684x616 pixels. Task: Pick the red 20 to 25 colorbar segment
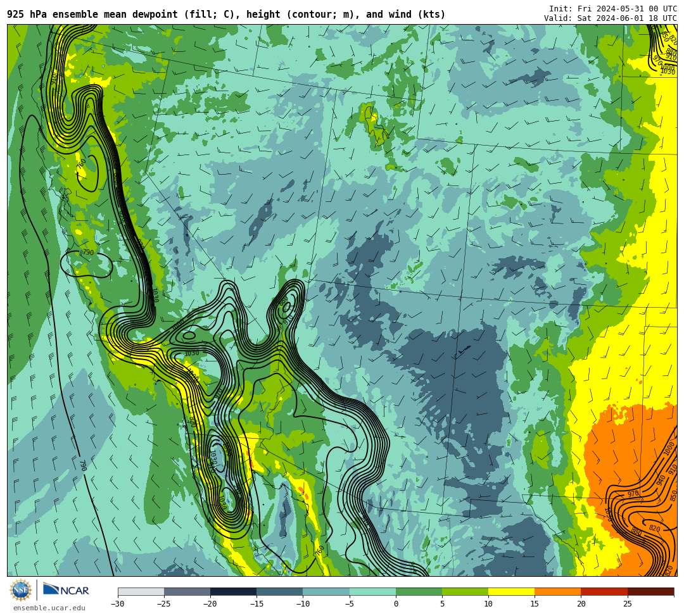point(604,591)
